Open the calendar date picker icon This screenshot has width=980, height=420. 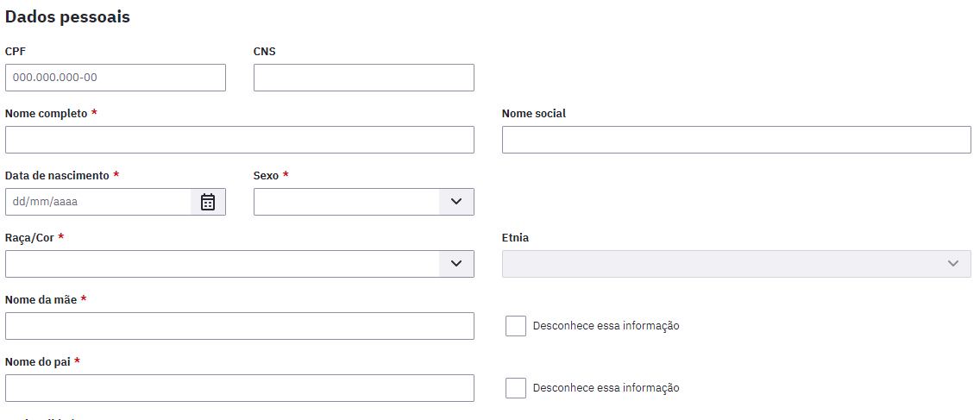point(208,202)
